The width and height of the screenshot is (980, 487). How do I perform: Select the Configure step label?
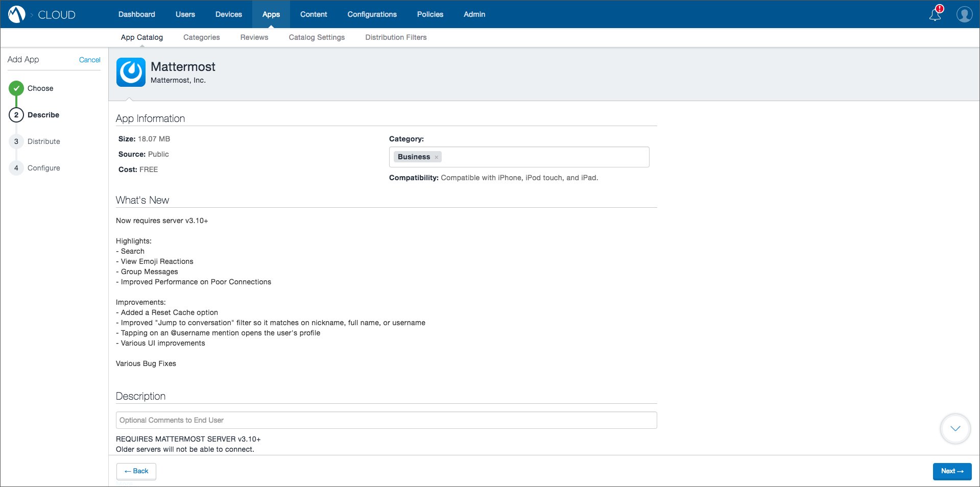click(x=44, y=168)
